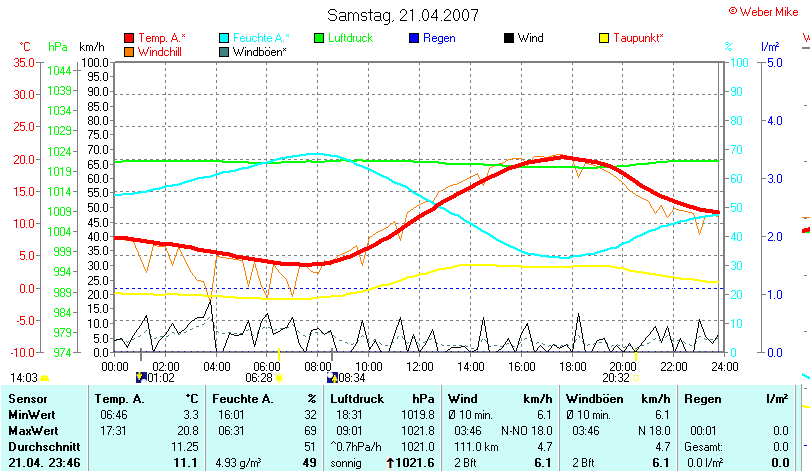810x471 pixels.
Task: Click the green hPa axis unit label
Action: (58, 47)
